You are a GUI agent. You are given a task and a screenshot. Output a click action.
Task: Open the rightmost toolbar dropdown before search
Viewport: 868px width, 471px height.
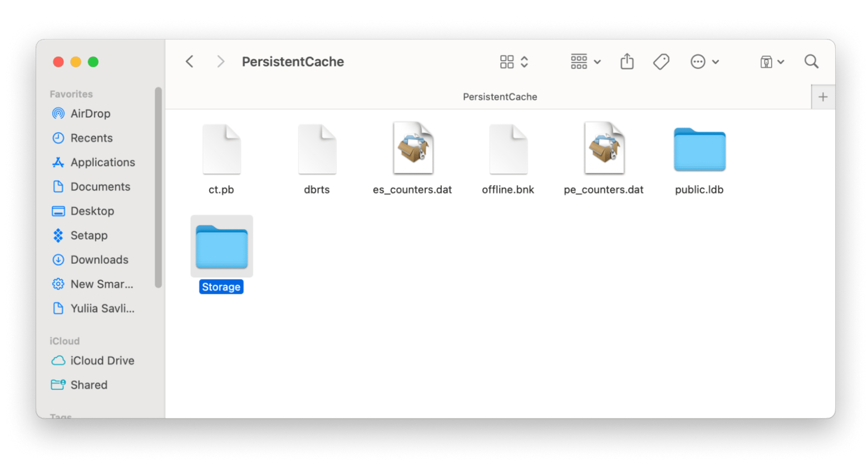tap(772, 62)
